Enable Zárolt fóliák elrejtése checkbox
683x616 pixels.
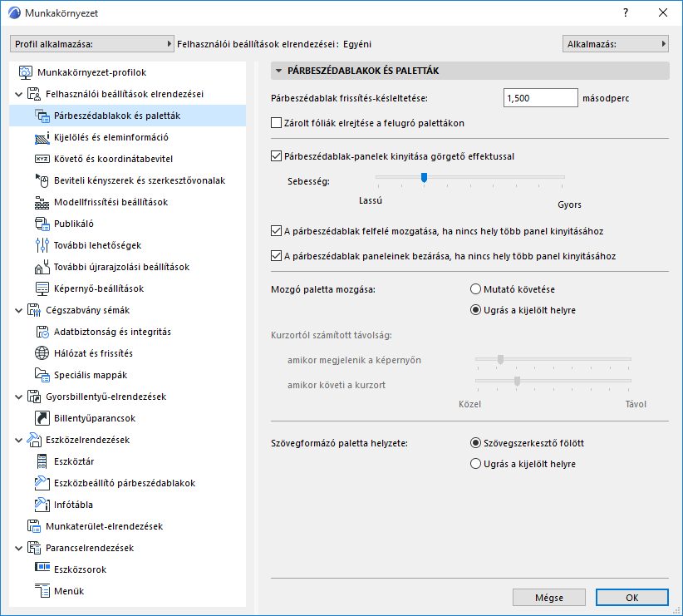pyautogui.click(x=277, y=123)
